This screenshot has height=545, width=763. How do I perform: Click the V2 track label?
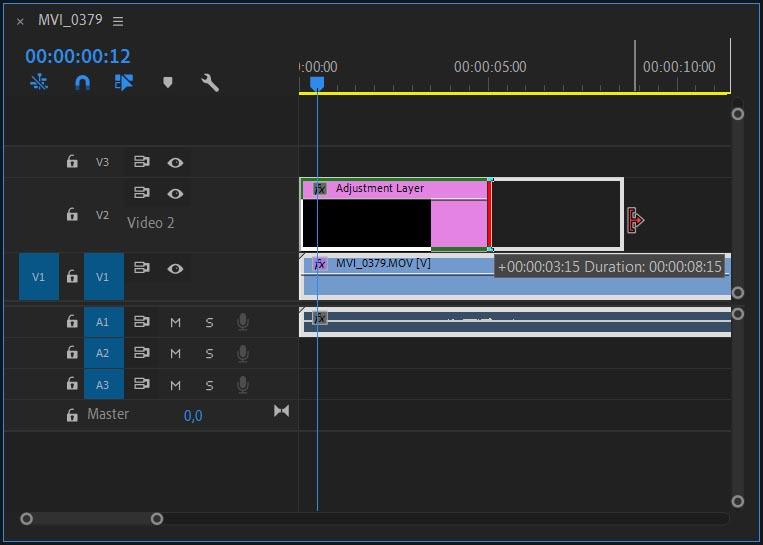(x=102, y=215)
